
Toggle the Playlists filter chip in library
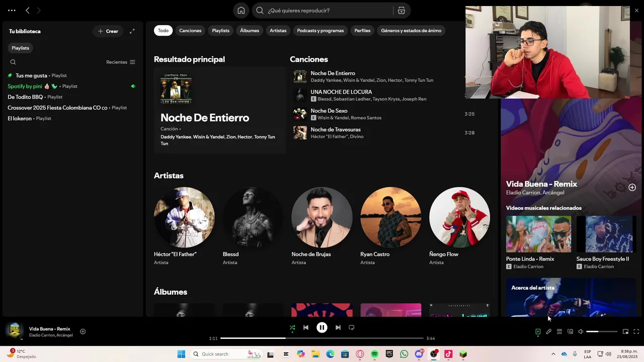pos(21,48)
